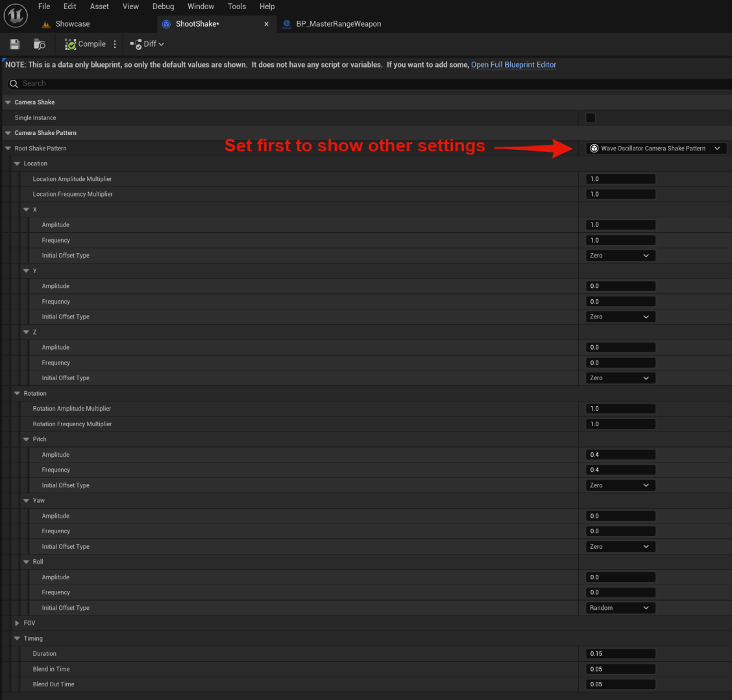The image size is (732, 700).
Task: Open the Diff dropdown in toolbar
Action: point(147,44)
